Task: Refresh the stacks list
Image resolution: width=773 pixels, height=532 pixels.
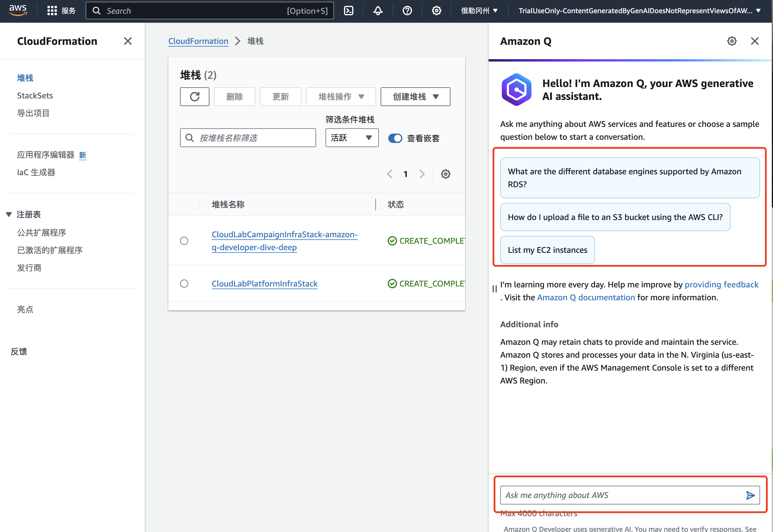Action: (x=194, y=97)
